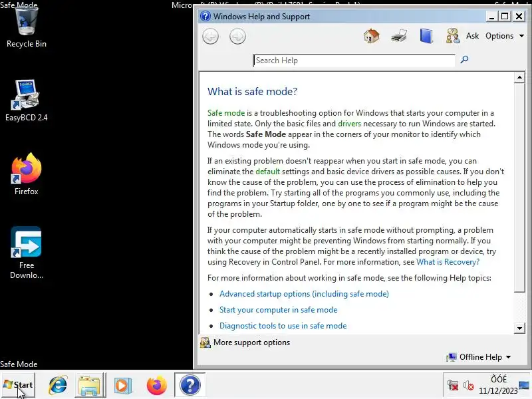The height and width of the screenshot is (399, 532).
Task: Select the Recycle Bin desktop icon
Action: tap(27, 27)
